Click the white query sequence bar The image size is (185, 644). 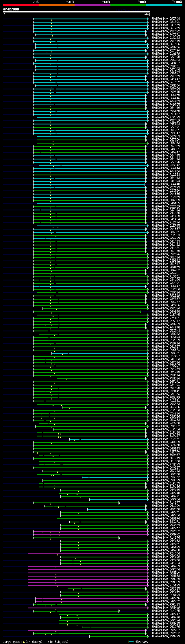click(76, 12)
